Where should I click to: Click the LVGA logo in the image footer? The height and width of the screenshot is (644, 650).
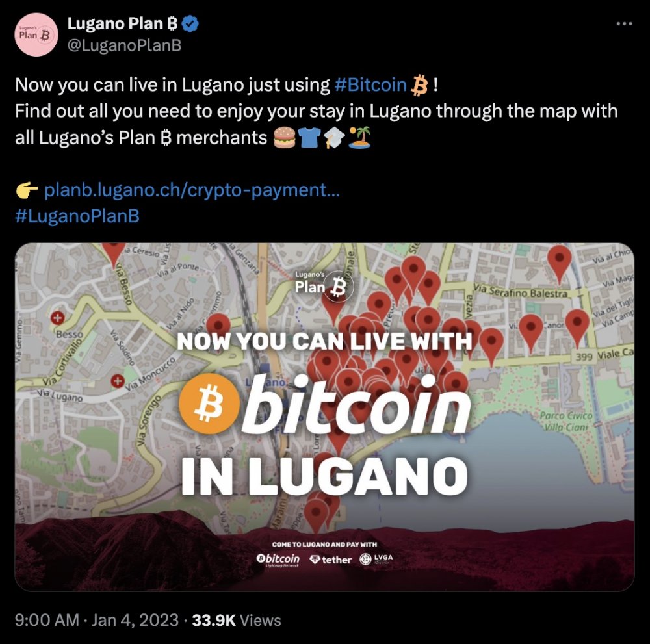pyautogui.click(x=376, y=559)
